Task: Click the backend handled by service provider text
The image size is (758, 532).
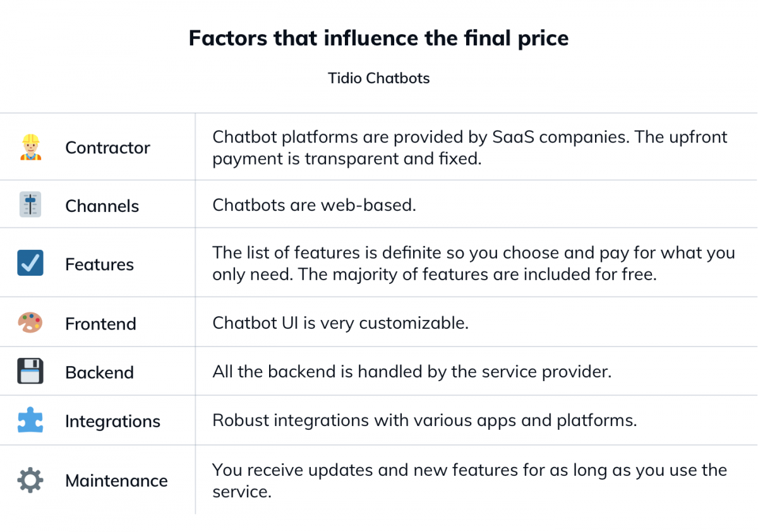Action: pyautogui.click(x=412, y=372)
